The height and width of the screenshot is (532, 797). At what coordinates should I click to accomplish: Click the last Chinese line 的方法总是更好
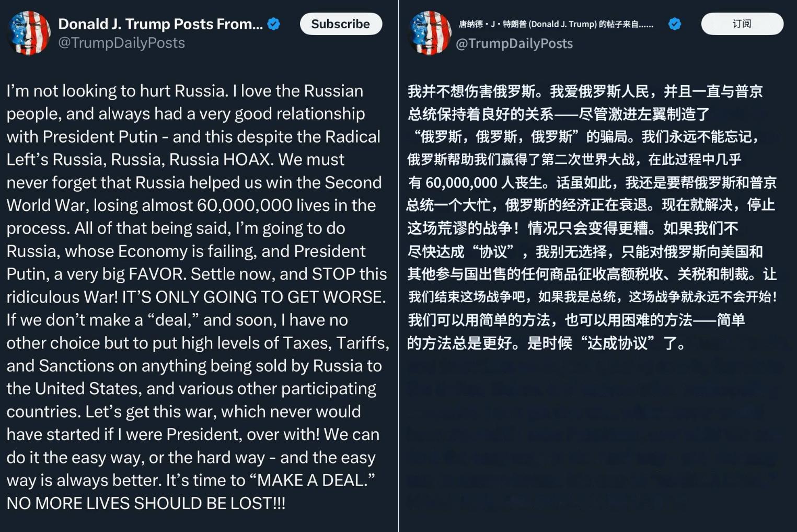[x=546, y=343]
